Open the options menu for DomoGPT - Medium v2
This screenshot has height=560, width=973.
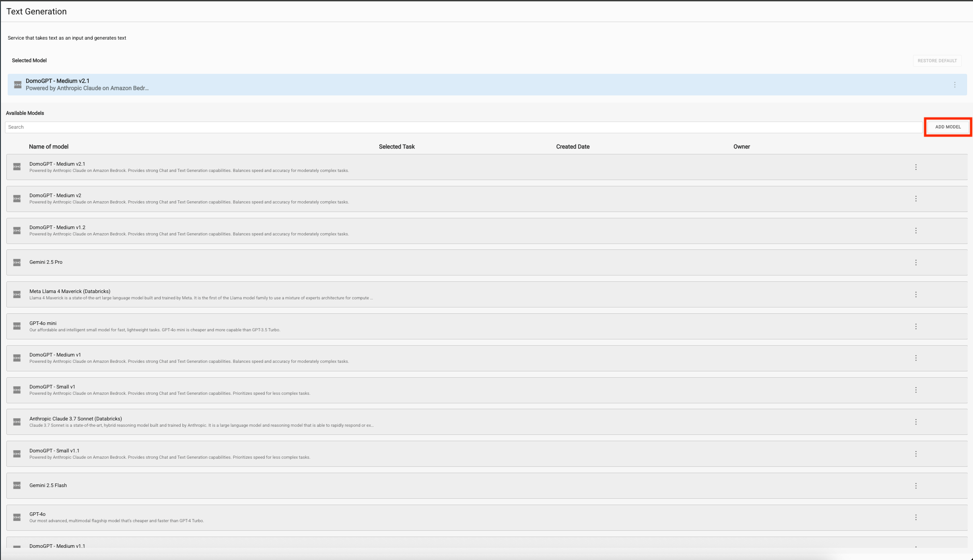tap(916, 199)
